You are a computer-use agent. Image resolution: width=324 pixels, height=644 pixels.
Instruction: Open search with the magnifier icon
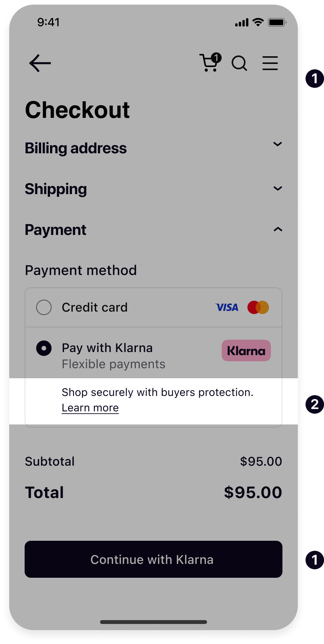[239, 64]
